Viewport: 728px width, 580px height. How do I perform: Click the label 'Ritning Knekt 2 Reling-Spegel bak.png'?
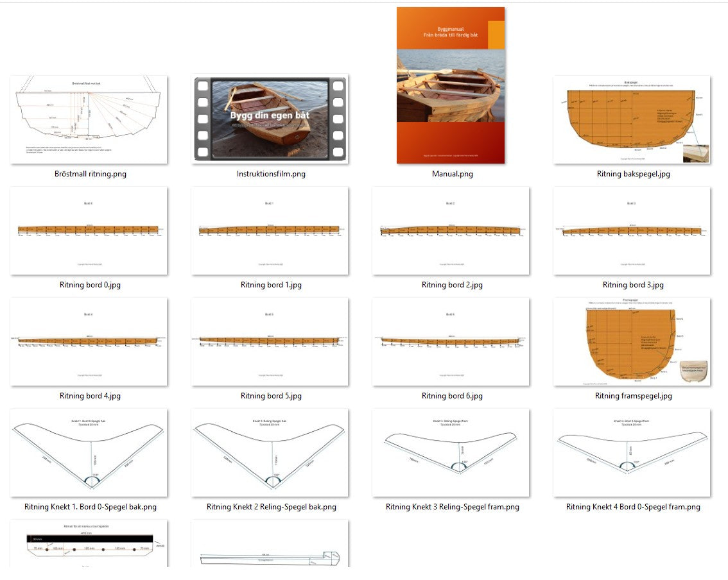click(x=272, y=507)
